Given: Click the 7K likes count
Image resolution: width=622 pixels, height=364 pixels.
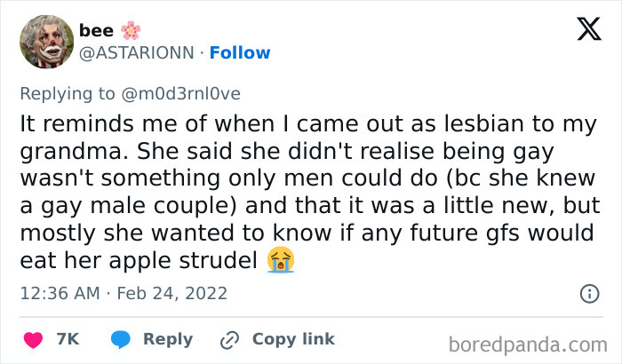Looking at the screenshot, I should pos(68,339).
